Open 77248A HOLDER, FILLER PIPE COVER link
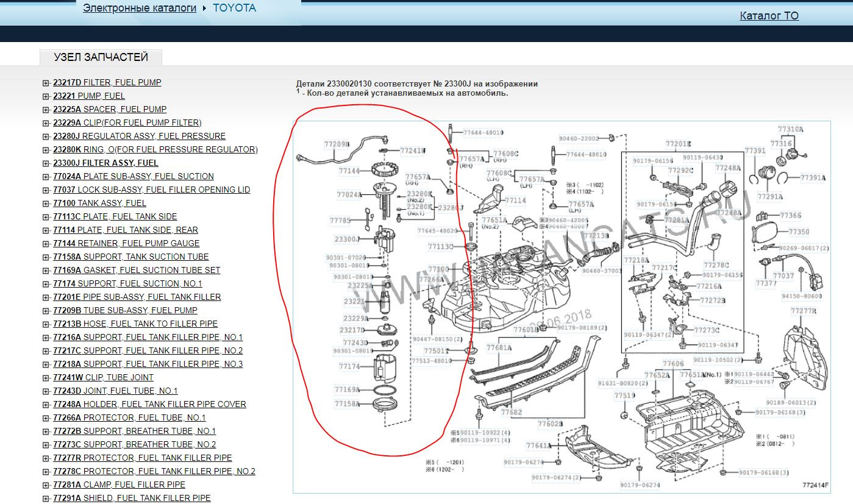The height and width of the screenshot is (504, 853). coord(150,404)
